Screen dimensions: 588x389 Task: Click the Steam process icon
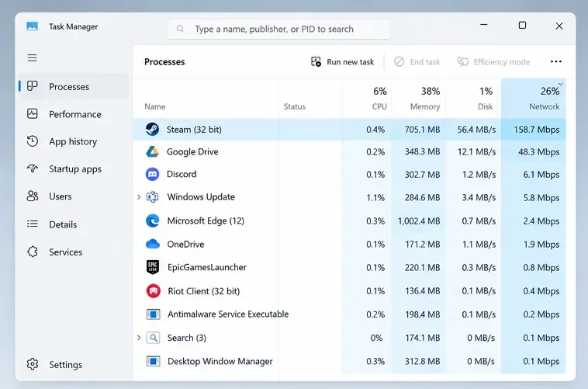click(x=152, y=129)
